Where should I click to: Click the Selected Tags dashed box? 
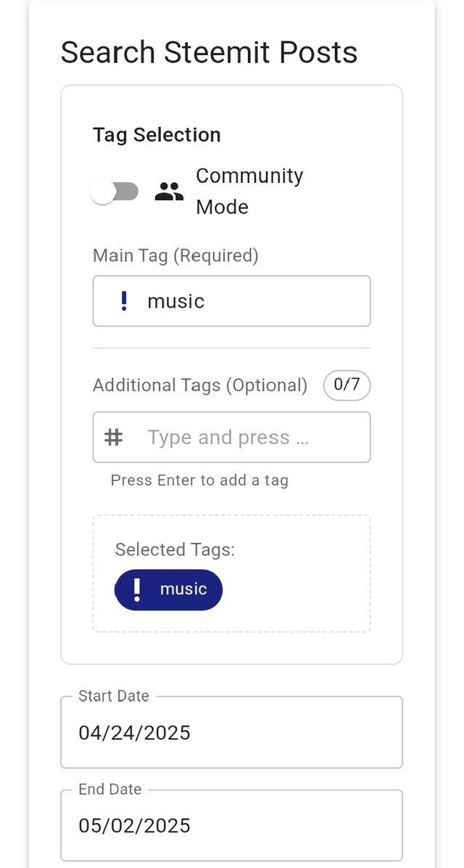click(231, 573)
